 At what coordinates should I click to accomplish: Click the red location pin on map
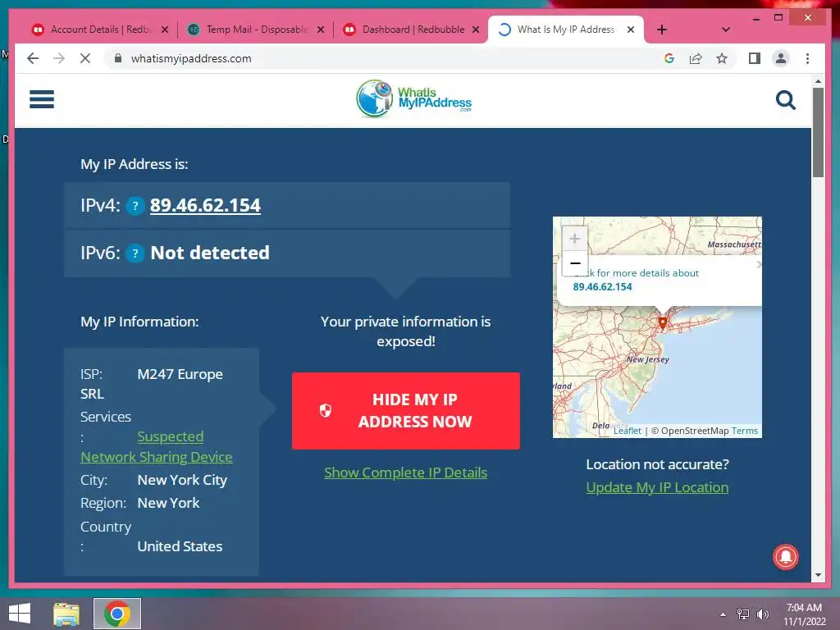point(663,322)
